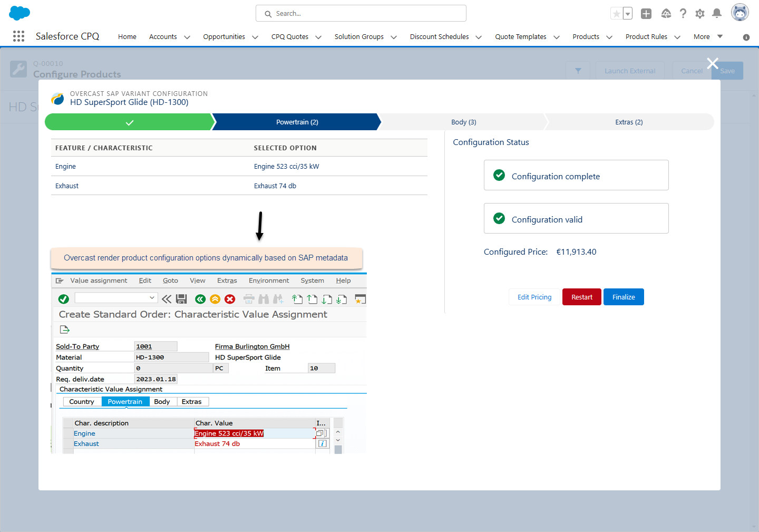The width and height of the screenshot is (759, 532).
Task: Switch to Body (3) step
Action: [464, 122]
